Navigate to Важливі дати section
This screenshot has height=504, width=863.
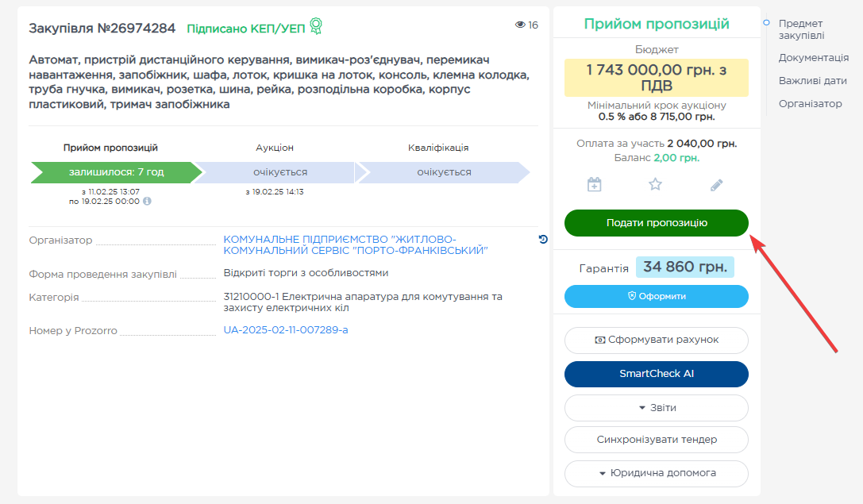(x=812, y=81)
